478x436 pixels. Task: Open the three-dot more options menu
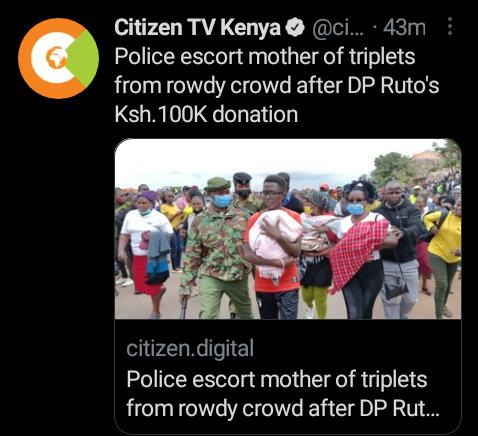tap(450, 26)
